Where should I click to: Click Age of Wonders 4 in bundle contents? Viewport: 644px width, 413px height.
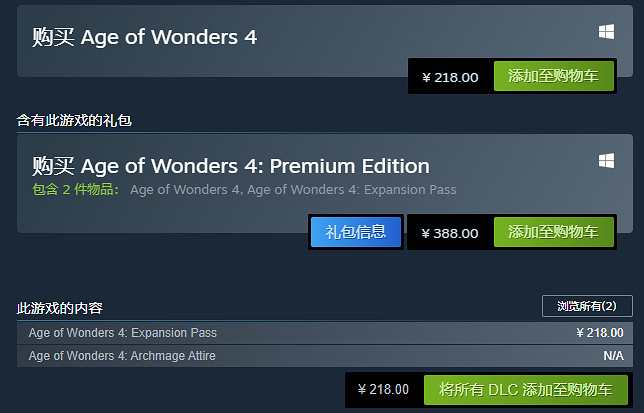pos(185,189)
